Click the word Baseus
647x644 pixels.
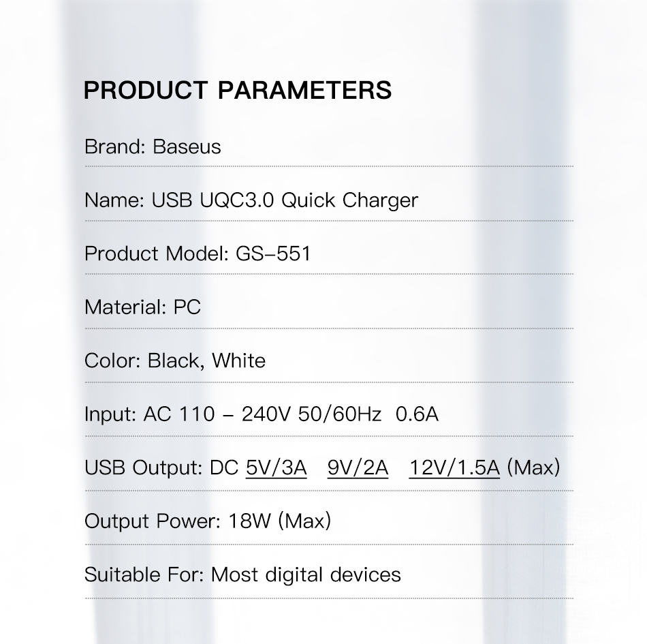(187, 147)
